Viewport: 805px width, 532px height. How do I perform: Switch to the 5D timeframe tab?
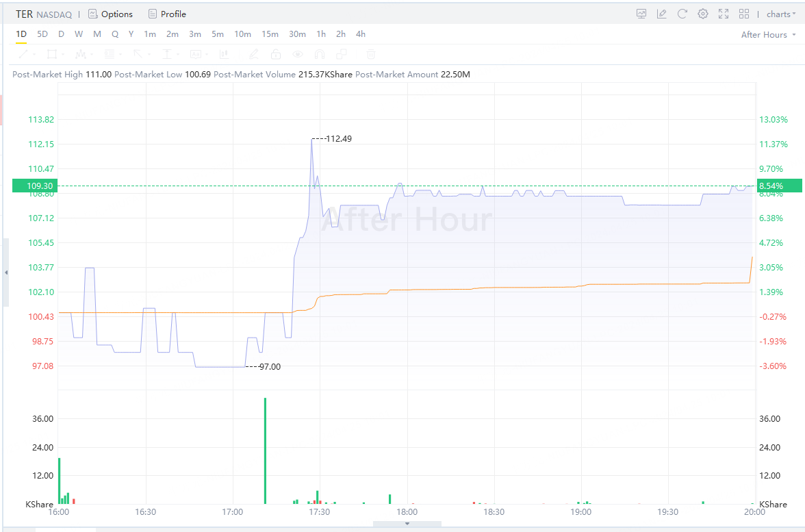tap(42, 34)
